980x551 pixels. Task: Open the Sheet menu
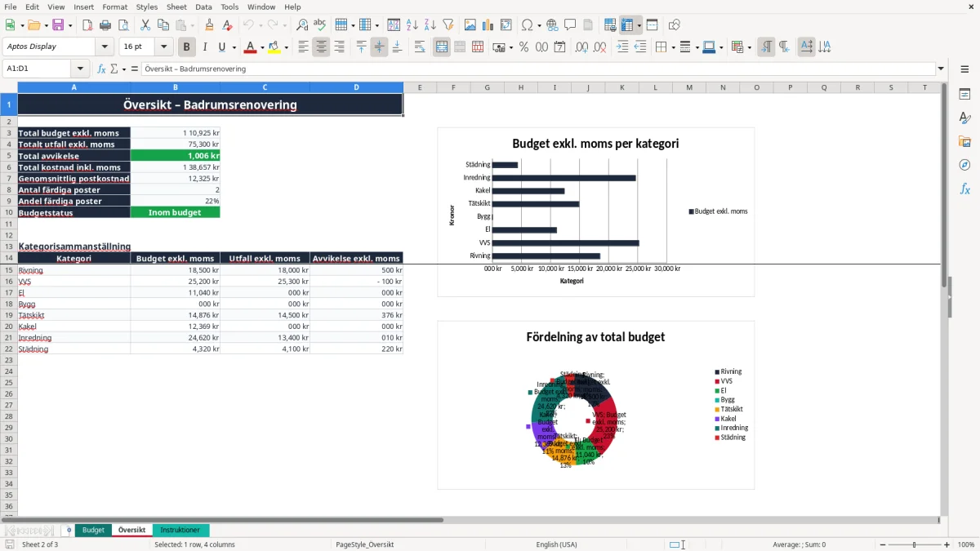point(176,7)
